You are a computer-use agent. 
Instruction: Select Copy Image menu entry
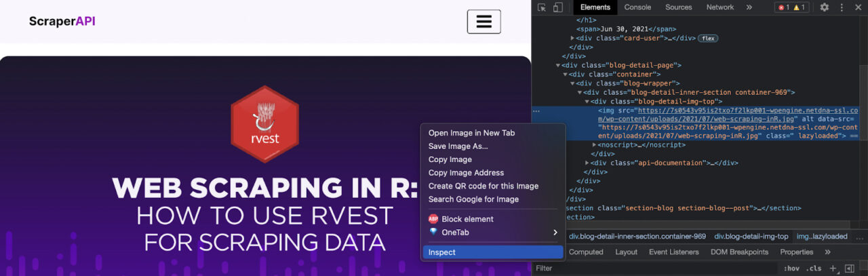tap(450, 159)
